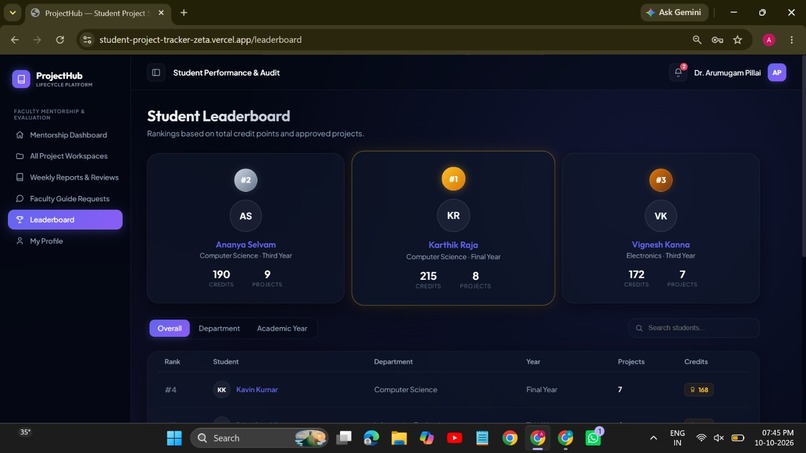806x453 pixels.
Task: Open the Windows Start menu
Action: tap(174, 438)
